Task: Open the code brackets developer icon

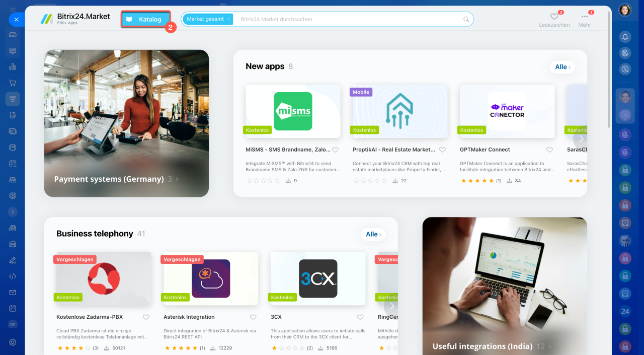Action: pyautogui.click(x=13, y=276)
